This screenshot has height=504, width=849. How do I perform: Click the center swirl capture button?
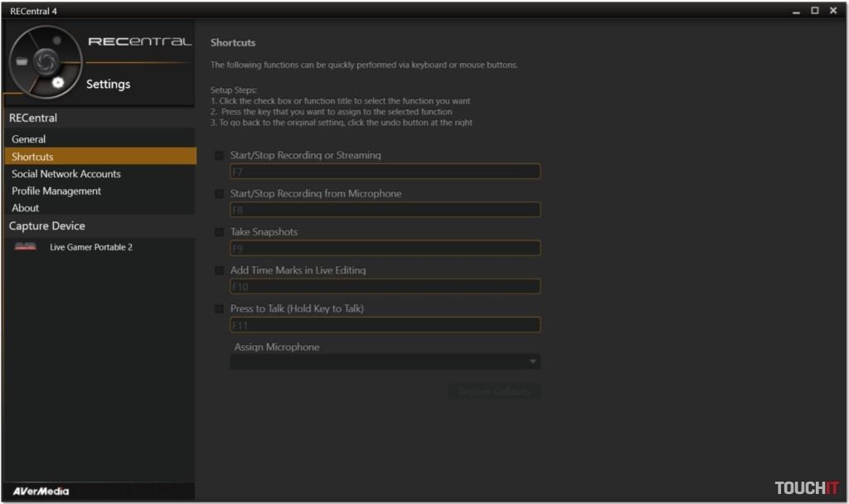click(45, 60)
